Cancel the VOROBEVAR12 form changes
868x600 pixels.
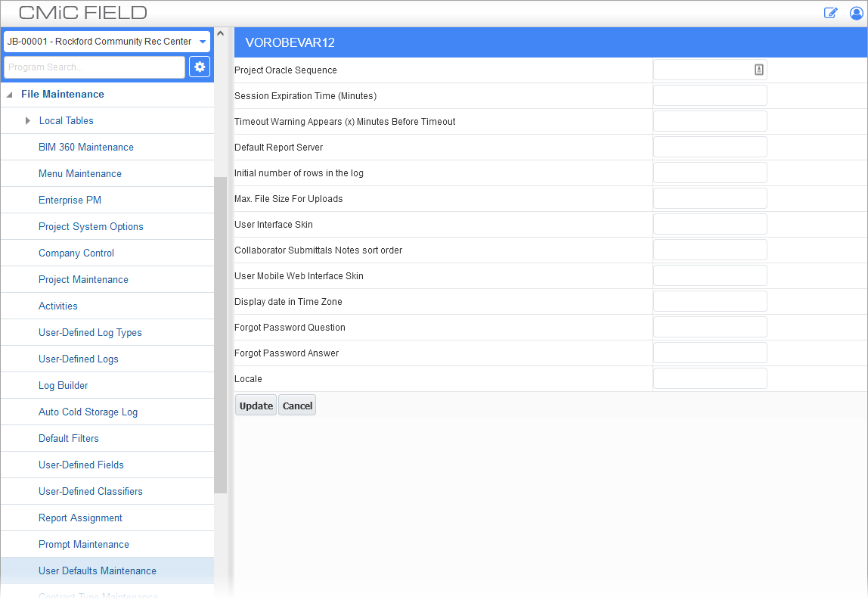click(x=296, y=405)
